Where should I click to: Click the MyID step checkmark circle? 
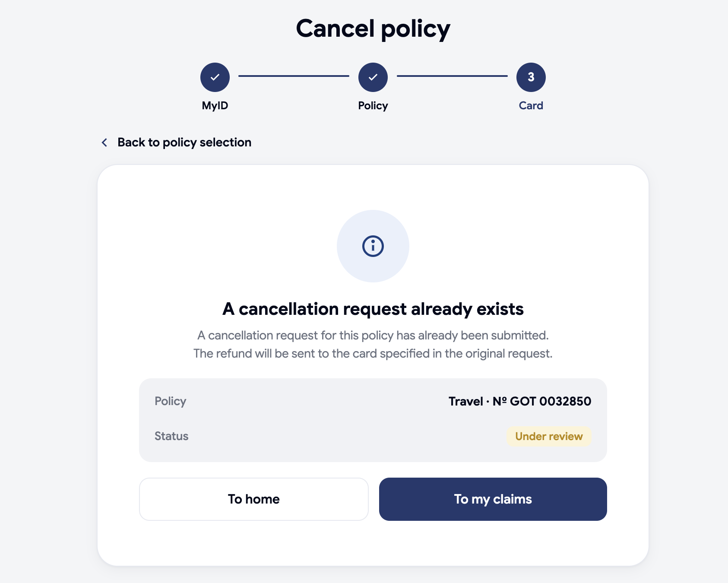click(215, 77)
